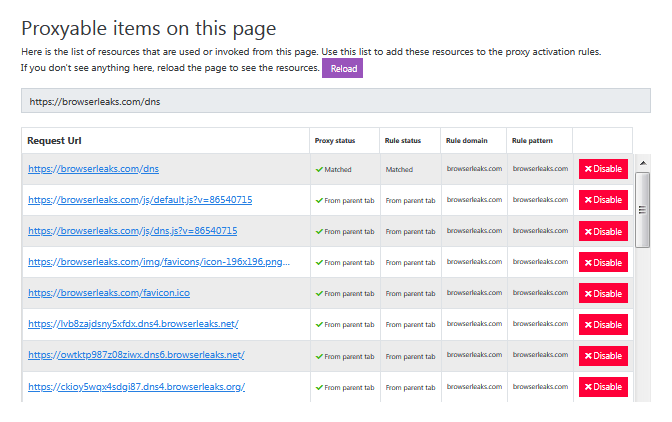672x422 pixels.
Task: Click the purple Reload button
Action: tap(342, 68)
